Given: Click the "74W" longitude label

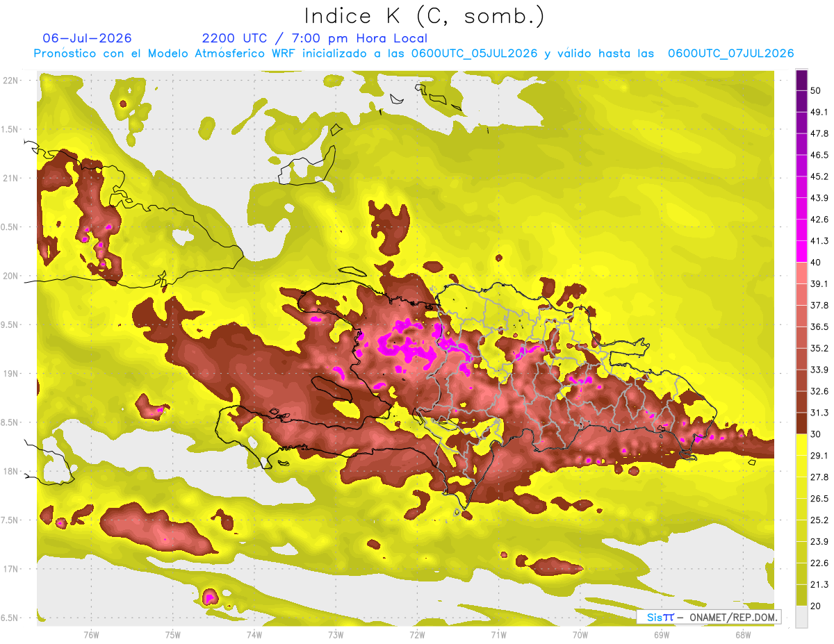Looking at the screenshot, I should pos(254,634).
